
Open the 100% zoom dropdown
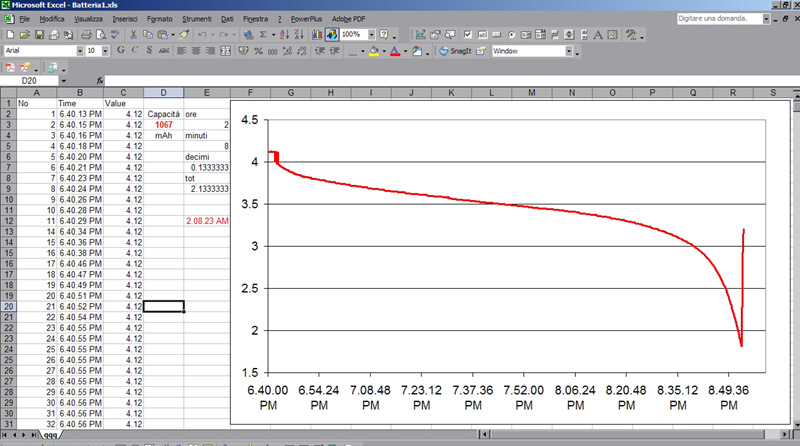pos(371,35)
